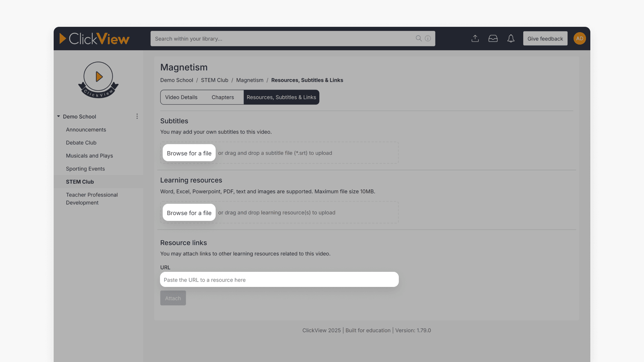This screenshot has height=362, width=644.
Task: Switch to the Chapters tab
Action: pyautogui.click(x=222, y=97)
